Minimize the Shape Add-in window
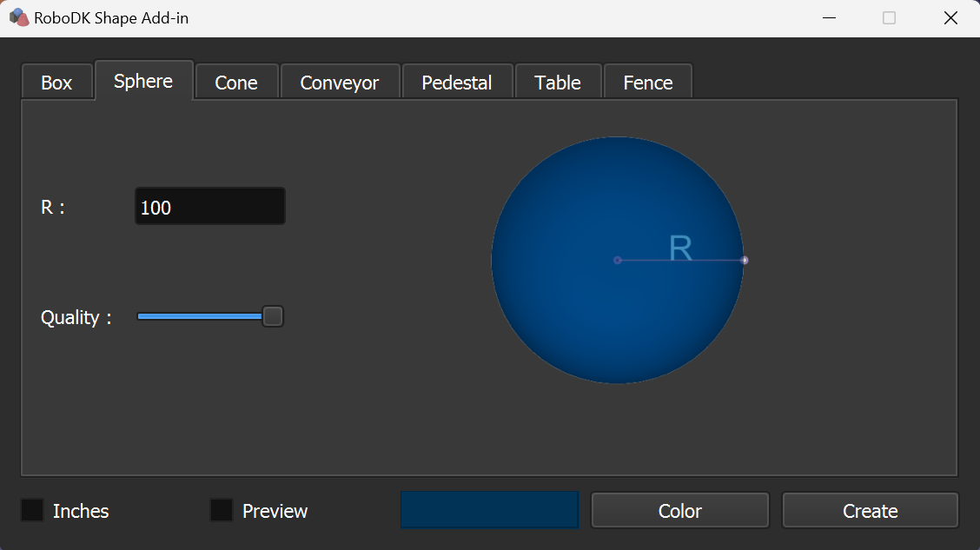The width and height of the screenshot is (980, 550). point(830,17)
